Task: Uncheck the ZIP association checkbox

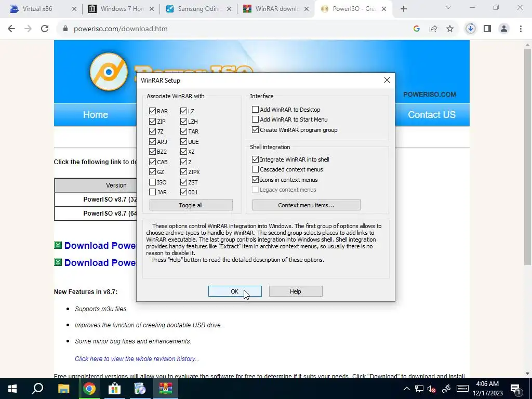Action: (x=152, y=122)
